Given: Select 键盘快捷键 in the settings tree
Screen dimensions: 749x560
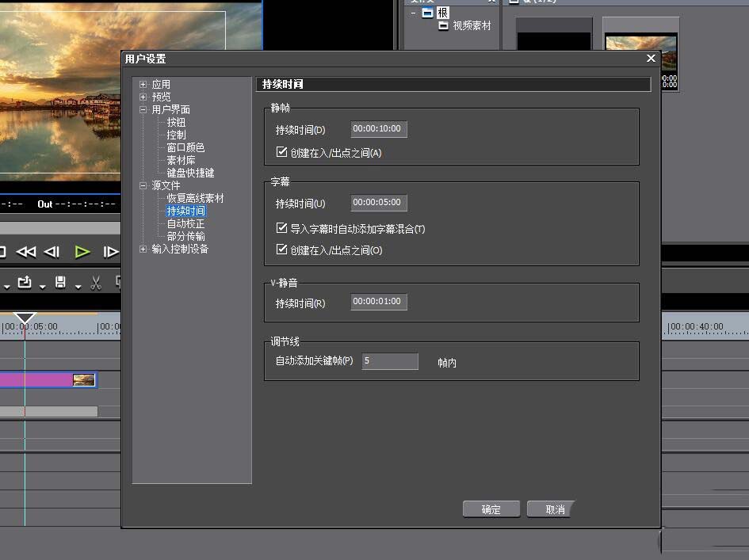Looking at the screenshot, I should [190, 173].
